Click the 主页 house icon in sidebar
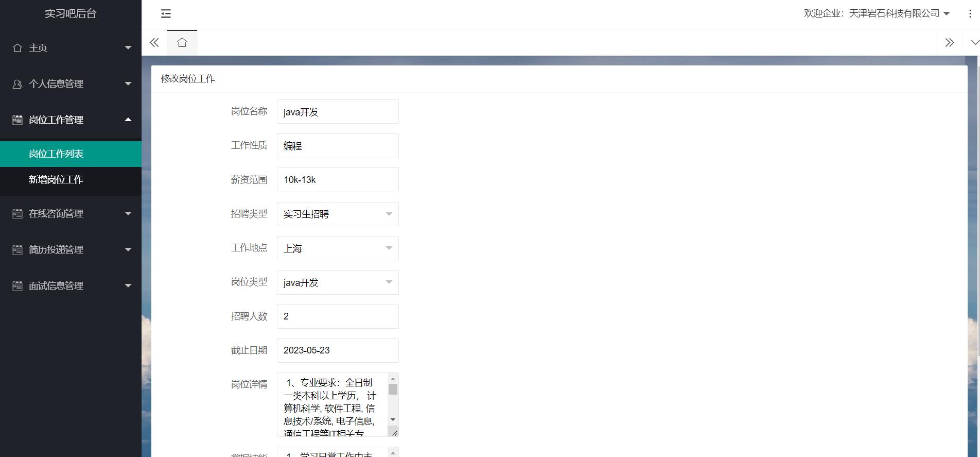Image resolution: width=980 pixels, height=457 pixels. 17,48
